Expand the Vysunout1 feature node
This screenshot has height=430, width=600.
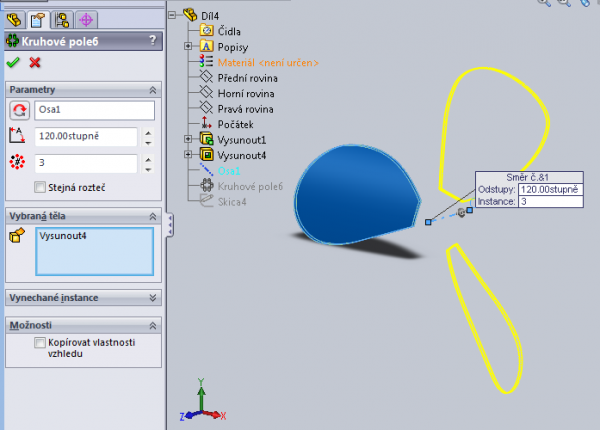(x=188, y=139)
